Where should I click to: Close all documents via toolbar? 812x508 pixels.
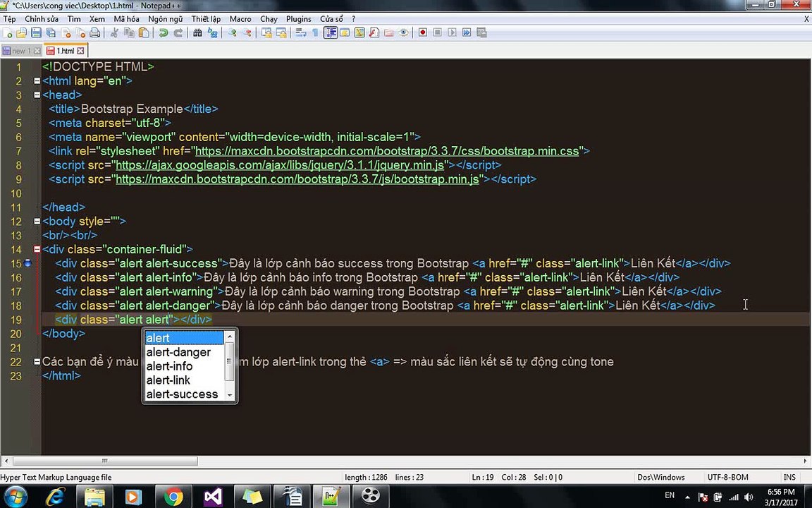tap(80, 32)
